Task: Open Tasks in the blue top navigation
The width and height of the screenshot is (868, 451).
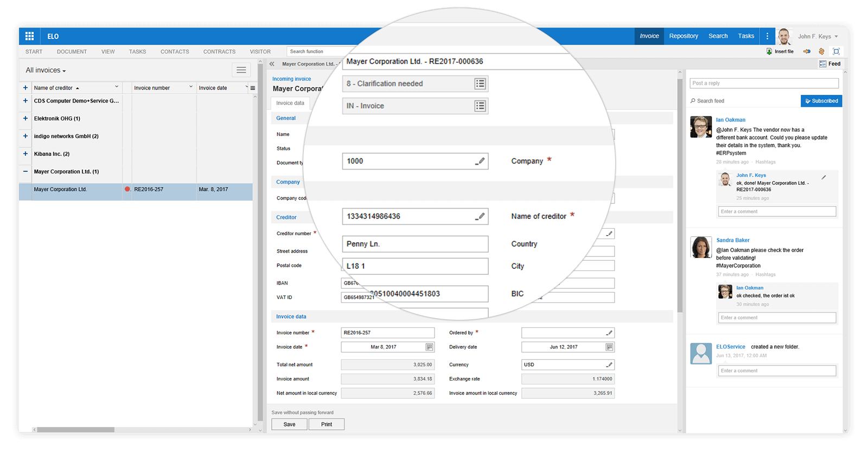Action: [x=746, y=36]
